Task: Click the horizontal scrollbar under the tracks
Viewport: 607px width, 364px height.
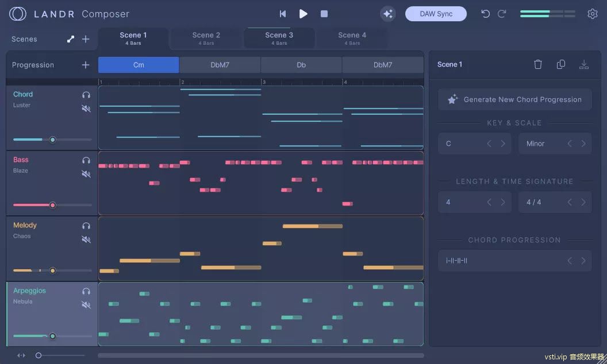Action: (261, 355)
